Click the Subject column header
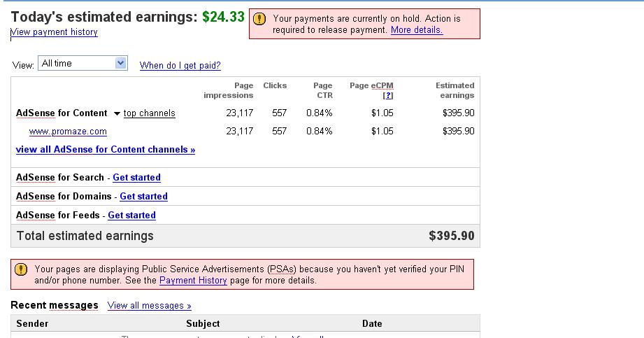The height and width of the screenshot is (338, 644). [x=203, y=324]
